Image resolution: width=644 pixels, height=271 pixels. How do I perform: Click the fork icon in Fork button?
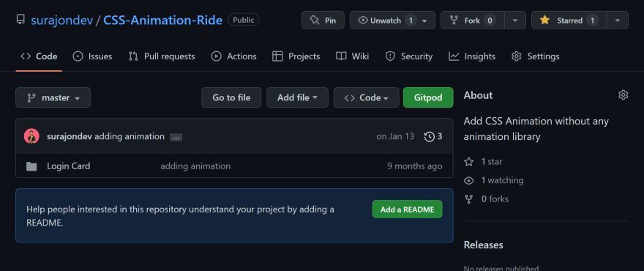[454, 21]
